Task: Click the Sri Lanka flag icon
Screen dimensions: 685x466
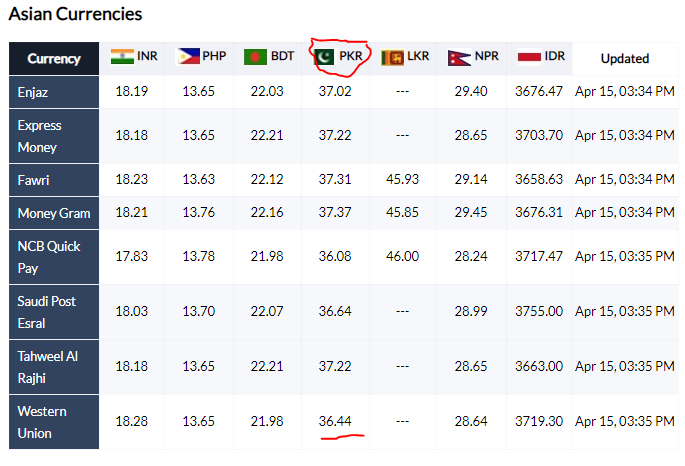Action: tap(392, 57)
